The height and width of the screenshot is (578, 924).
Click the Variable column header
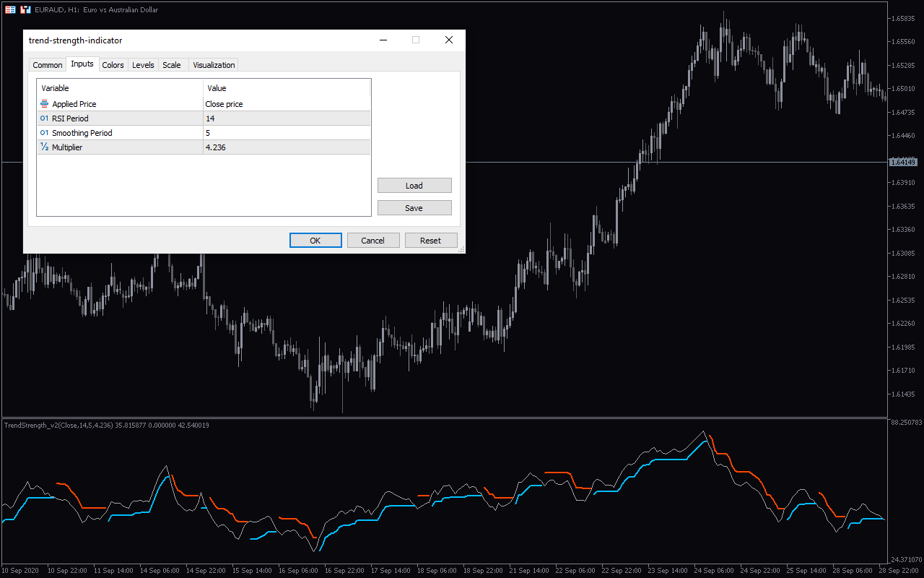[x=120, y=88]
